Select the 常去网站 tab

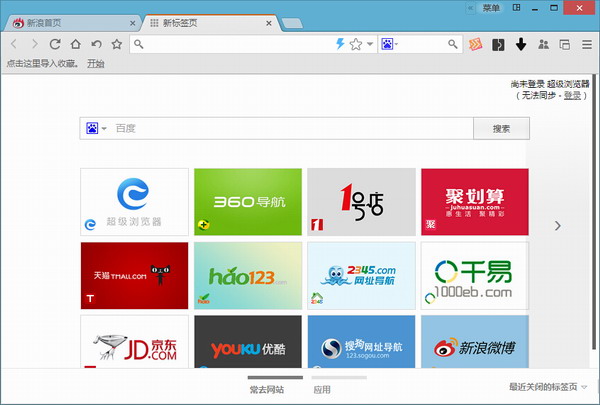[267, 389]
